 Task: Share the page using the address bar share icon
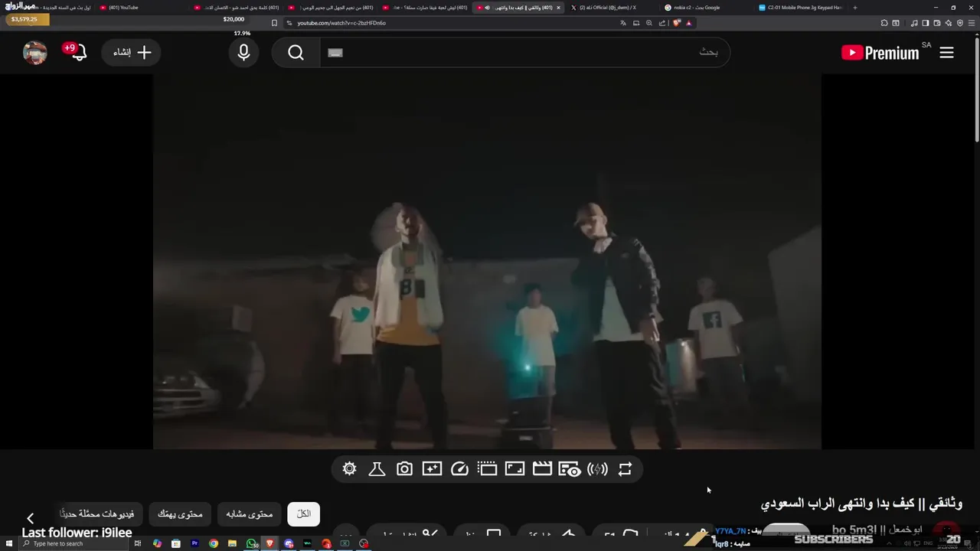point(662,23)
